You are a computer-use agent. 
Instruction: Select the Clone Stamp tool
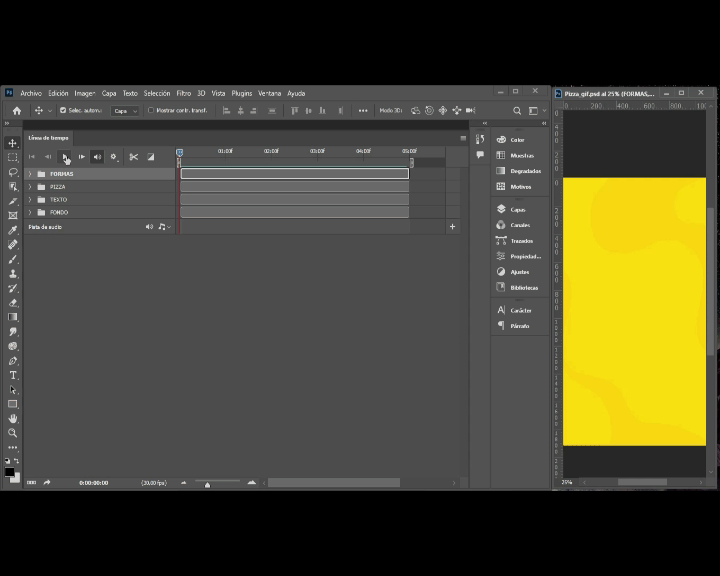[12, 274]
